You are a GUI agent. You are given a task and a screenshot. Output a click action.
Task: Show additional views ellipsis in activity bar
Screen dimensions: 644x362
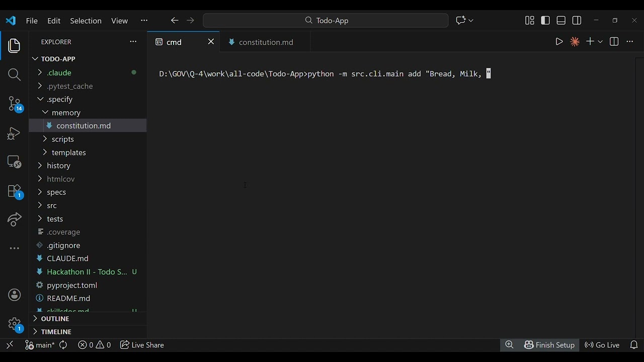[14, 248]
